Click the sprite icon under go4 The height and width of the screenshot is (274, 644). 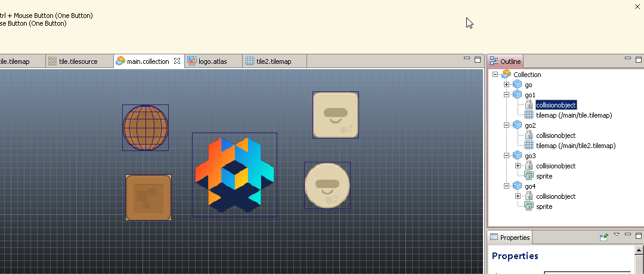[529, 206]
